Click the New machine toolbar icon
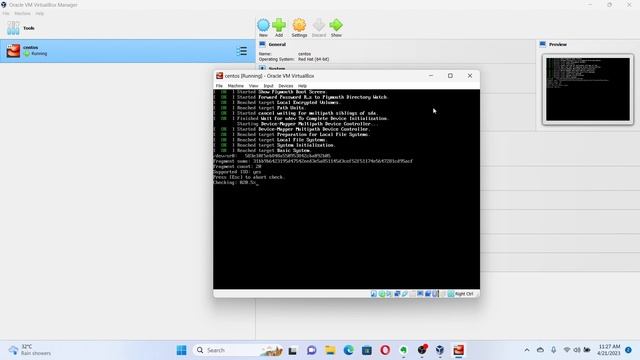This screenshot has width=640, height=360. 263,25
